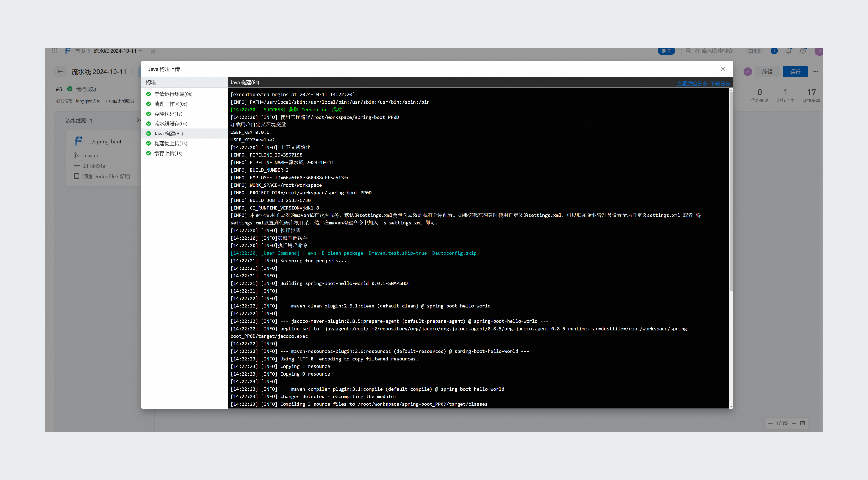Viewport: 868px width, 480px height.
Task: Select the Java 构建(8s) step
Action: tap(184, 133)
